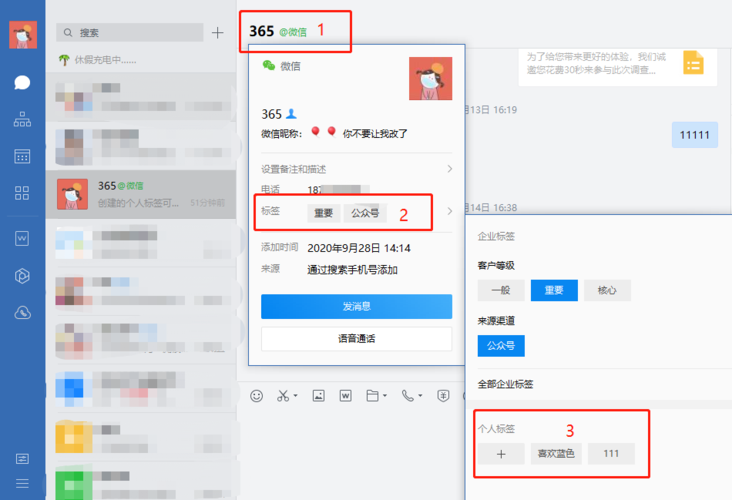Image resolution: width=732 pixels, height=500 pixels.
Task: Open the documents W icon in sidebar
Action: (x=22, y=239)
